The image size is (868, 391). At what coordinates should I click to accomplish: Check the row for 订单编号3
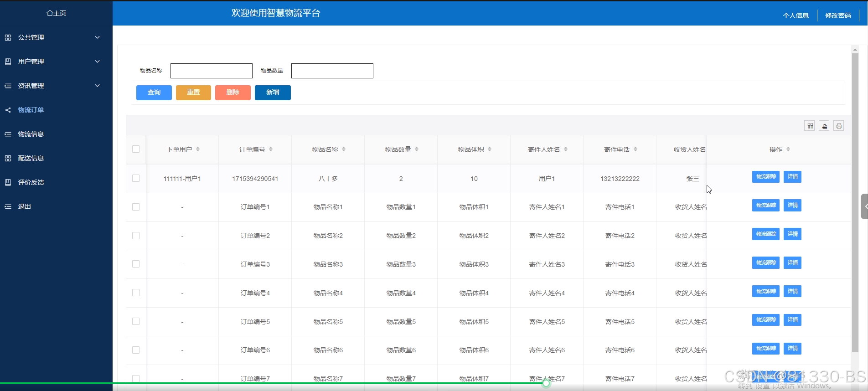click(136, 264)
